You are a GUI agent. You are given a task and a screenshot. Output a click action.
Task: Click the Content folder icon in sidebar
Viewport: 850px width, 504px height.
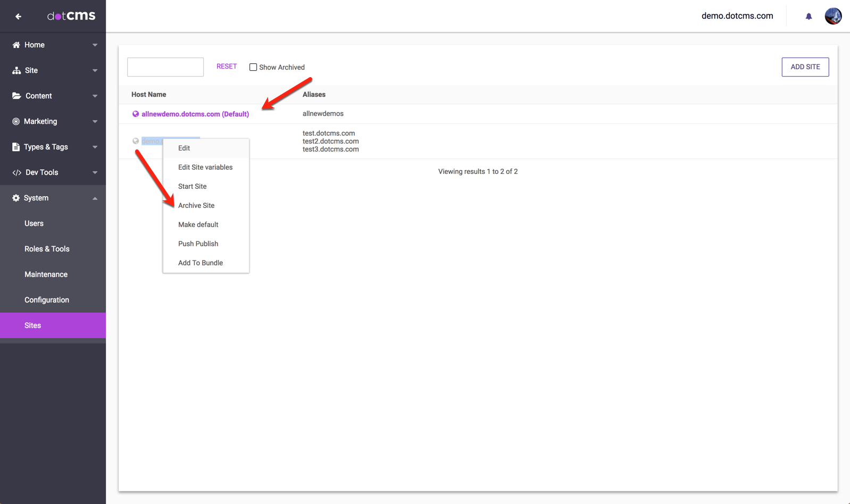coord(16,96)
